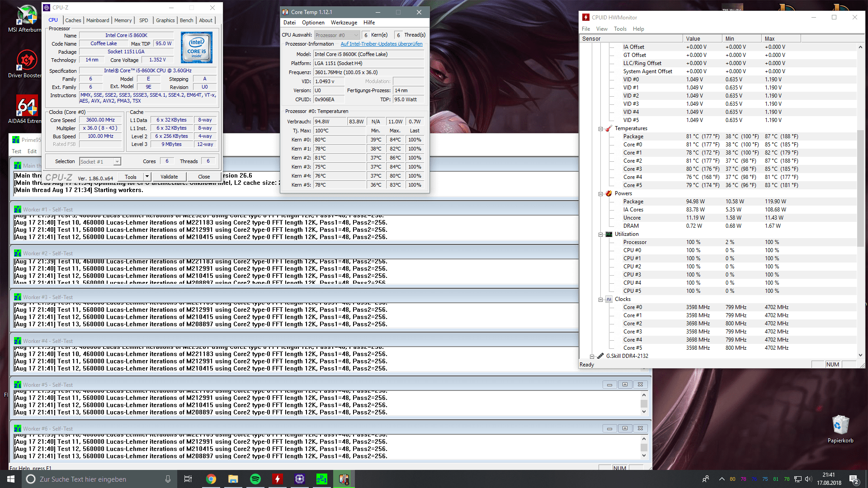Open the Help menu in HWMonitor
Viewport: 868px width, 488px height.
[638, 29]
